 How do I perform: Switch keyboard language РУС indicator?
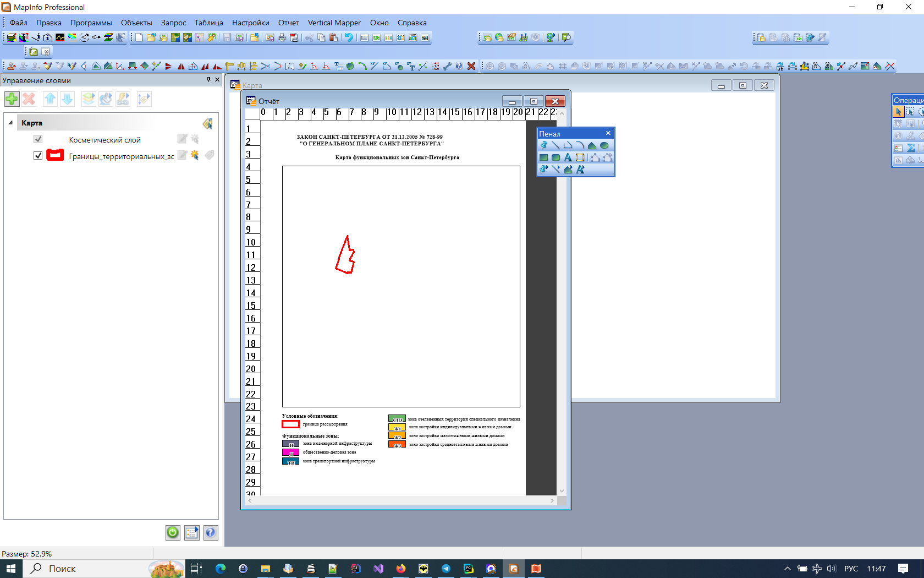(x=851, y=569)
